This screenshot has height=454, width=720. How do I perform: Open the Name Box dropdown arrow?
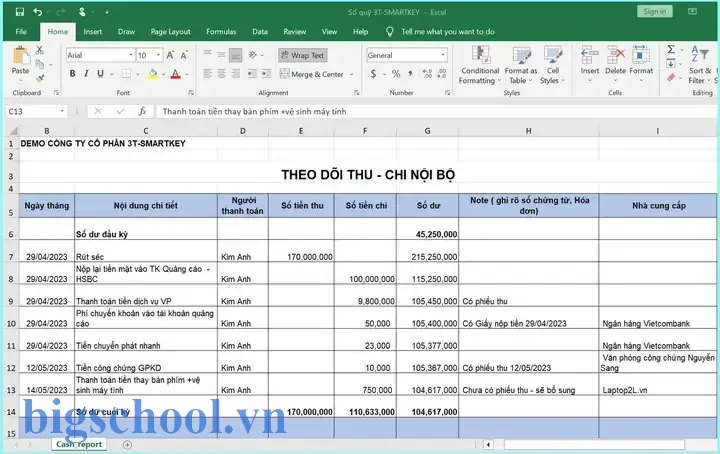[62, 112]
